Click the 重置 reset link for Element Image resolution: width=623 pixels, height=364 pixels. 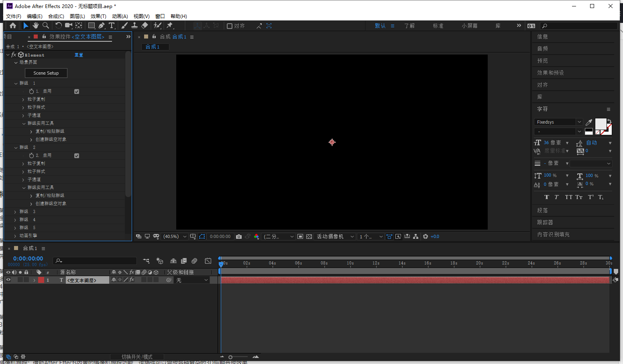click(79, 55)
